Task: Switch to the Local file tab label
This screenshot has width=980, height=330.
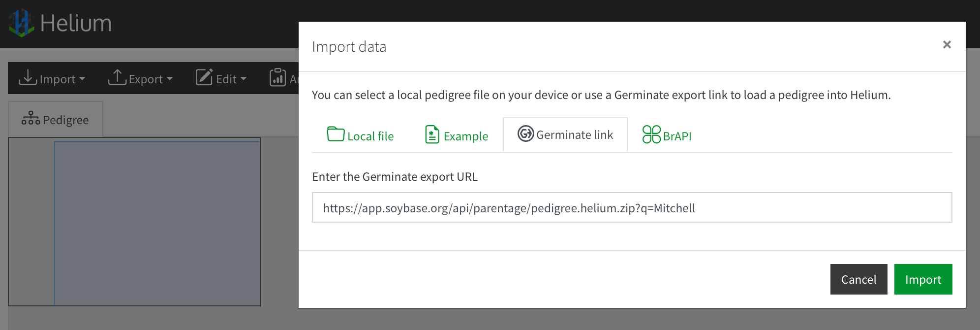Action: click(x=370, y=136)
